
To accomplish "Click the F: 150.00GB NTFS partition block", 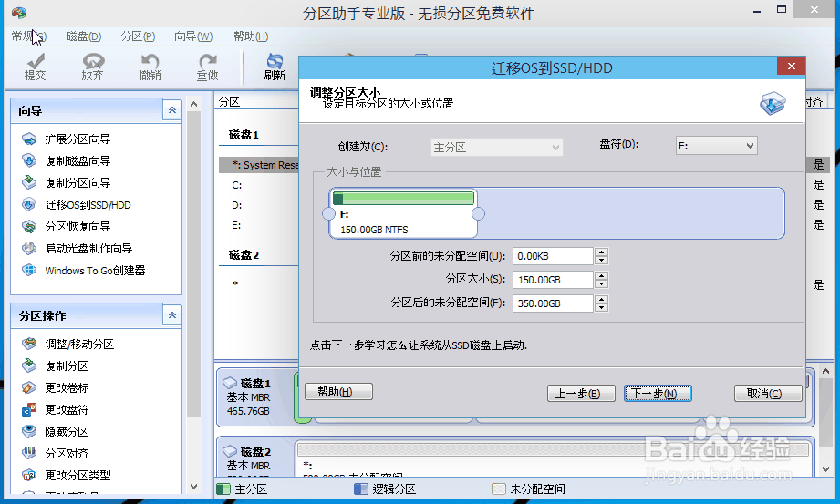I will pyautogui.click(x=403, y=213).
